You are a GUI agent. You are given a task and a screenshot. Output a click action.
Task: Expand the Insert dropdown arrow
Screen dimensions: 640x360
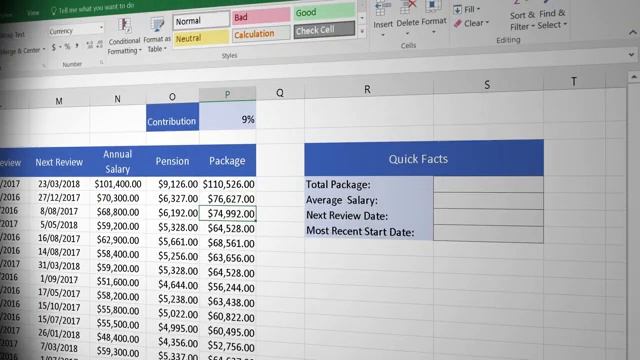(x=383, y=35)
